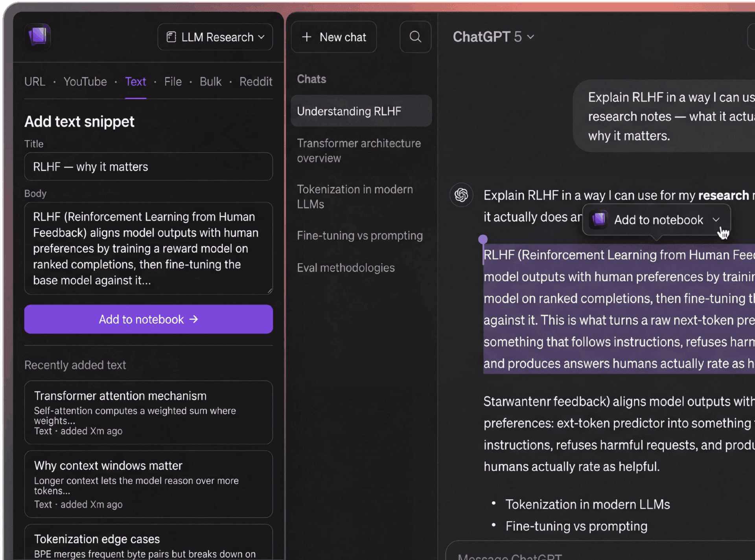This screenshot has width=755, height=560.
Task: Open the LLM Research notebook dropdown
Action: [215, 37]
